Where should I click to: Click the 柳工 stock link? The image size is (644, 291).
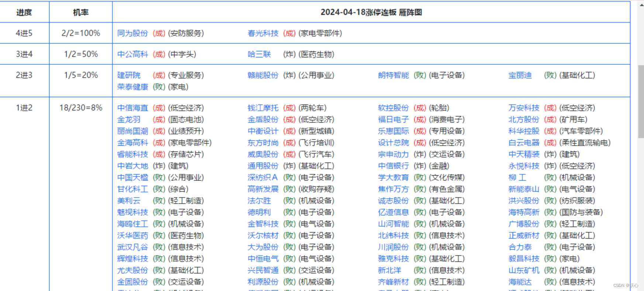tap(517, 178)
